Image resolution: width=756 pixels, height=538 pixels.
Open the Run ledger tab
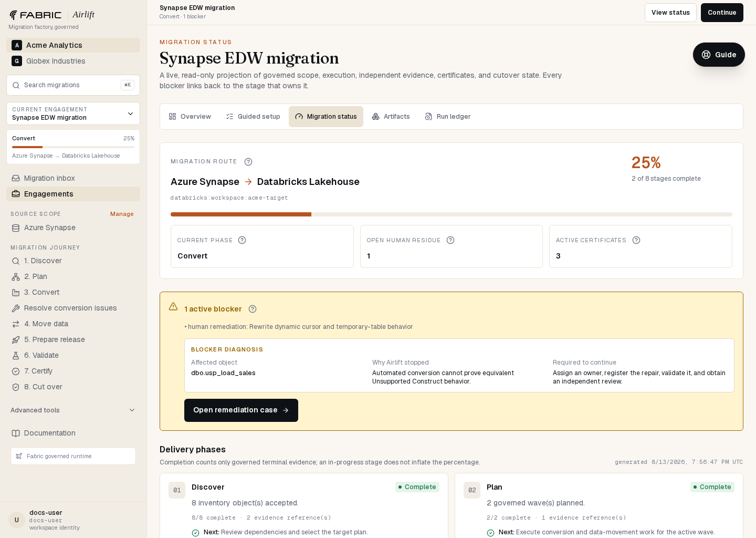click(448, 117)
